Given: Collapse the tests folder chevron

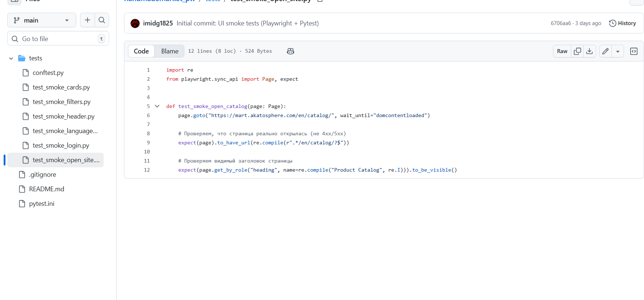Looking at the screenshot, I should pos(11,58).
